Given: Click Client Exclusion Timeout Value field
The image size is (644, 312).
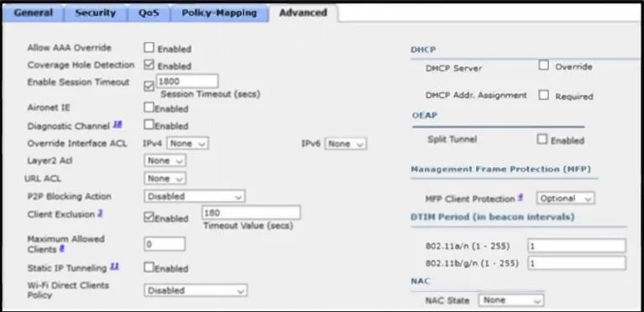Looking at the screenshot, I should point(251,213).
